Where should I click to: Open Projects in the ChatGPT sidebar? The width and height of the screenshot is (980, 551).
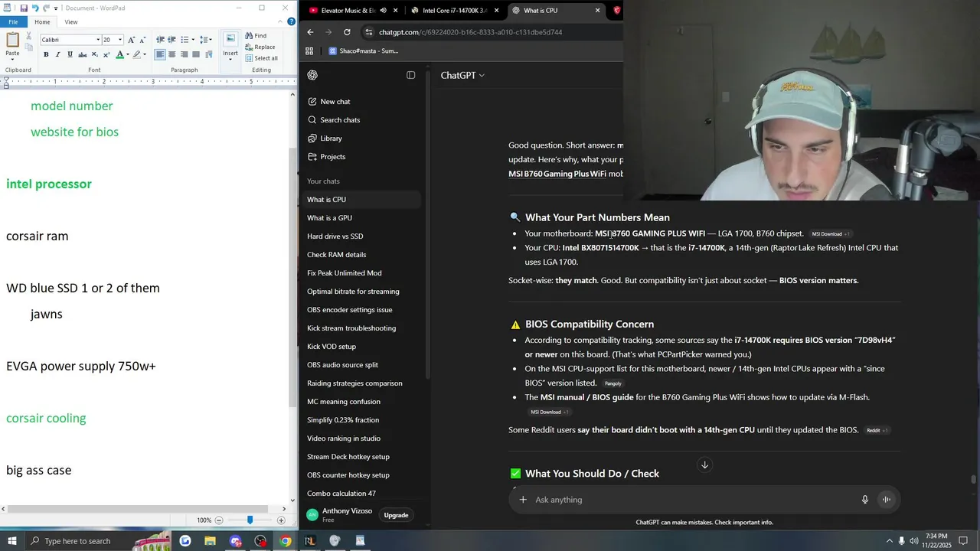[332, 157]
